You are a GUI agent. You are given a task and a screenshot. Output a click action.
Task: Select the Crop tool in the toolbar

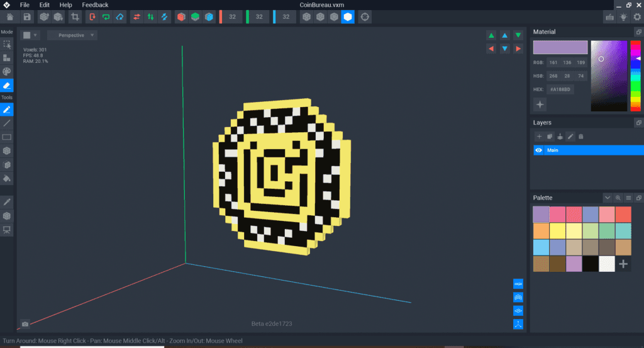click(x=75, y=16)
